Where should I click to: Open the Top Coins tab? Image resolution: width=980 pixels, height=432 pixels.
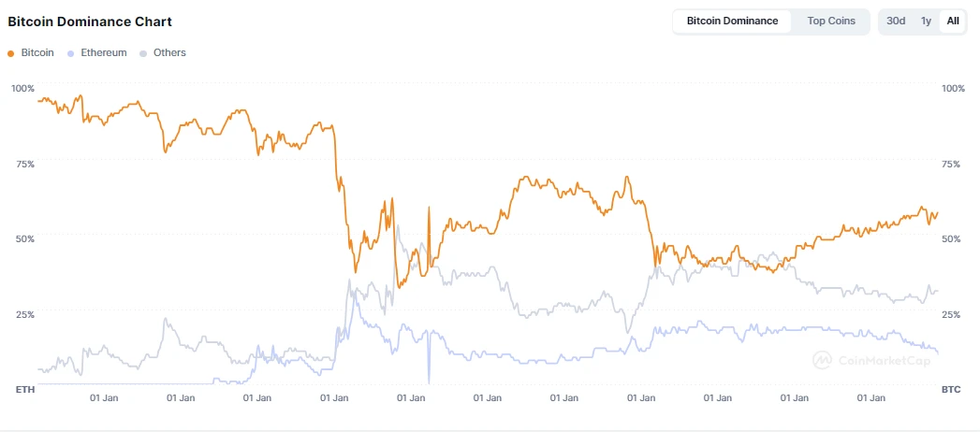coord(831,21)
